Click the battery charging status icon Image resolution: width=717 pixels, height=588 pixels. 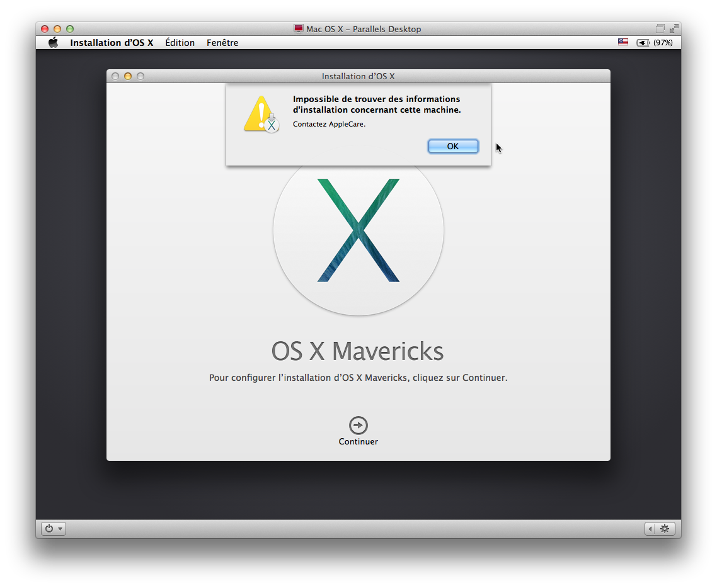pos(643,43)
